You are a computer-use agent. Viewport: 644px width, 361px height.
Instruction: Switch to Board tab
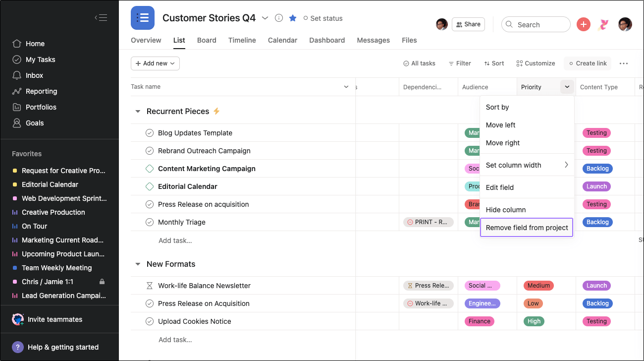point(207,40)
